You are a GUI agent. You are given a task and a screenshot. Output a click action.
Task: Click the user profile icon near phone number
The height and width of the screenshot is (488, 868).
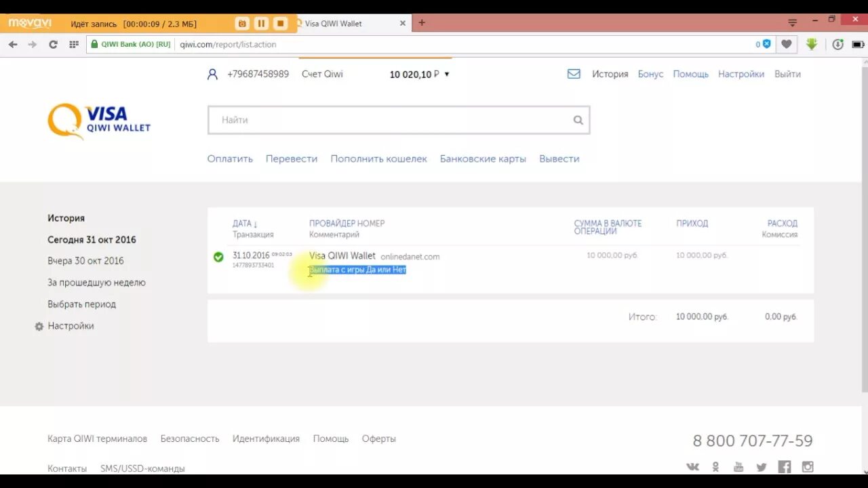point(212,74)
